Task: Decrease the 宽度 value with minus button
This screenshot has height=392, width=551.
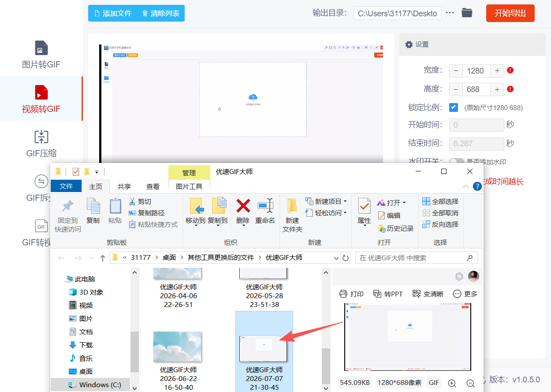Action: tap(456, 70)
